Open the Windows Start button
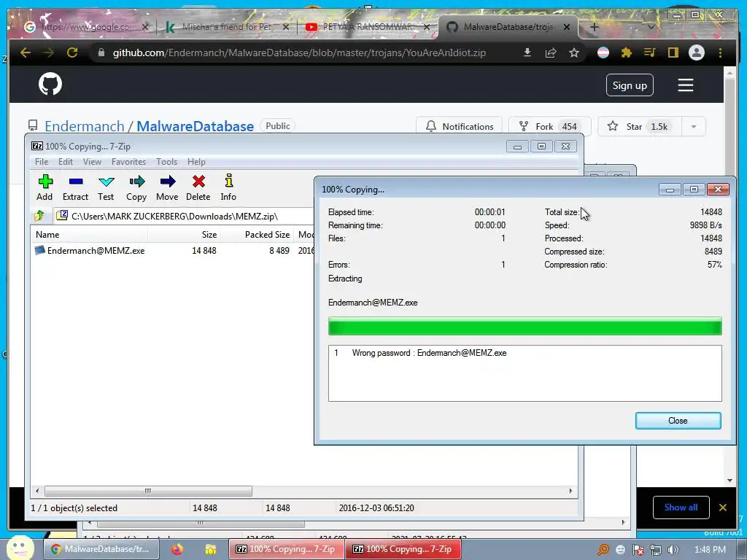 pyautogui.click(x=20, y=548)
